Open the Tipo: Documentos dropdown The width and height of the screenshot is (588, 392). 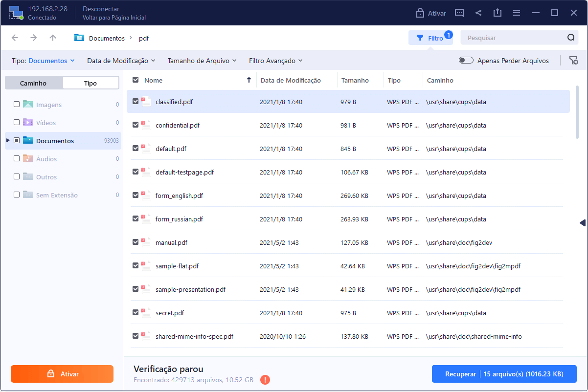[43, 61]
